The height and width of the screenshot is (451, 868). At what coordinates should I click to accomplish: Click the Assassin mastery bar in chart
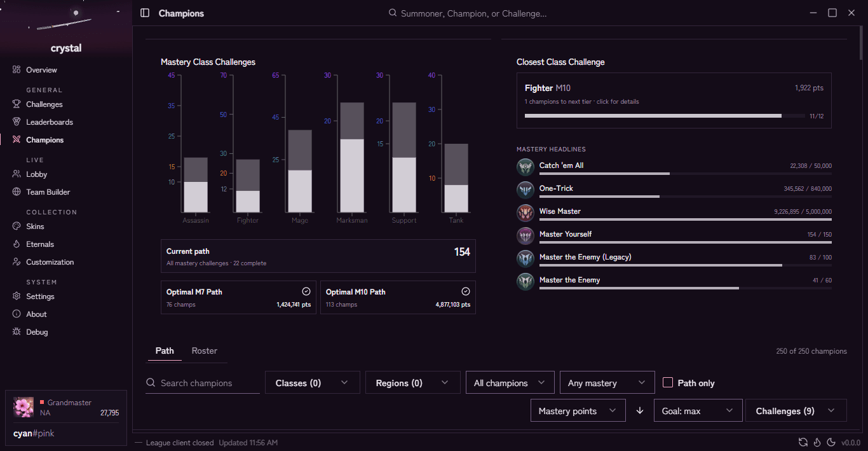pos(196,185)
